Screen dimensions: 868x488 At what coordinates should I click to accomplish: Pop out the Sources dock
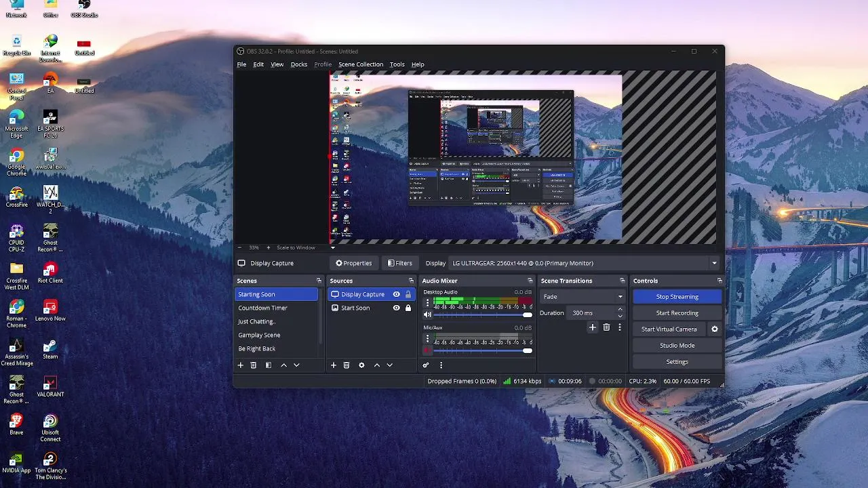coord(411,281)
